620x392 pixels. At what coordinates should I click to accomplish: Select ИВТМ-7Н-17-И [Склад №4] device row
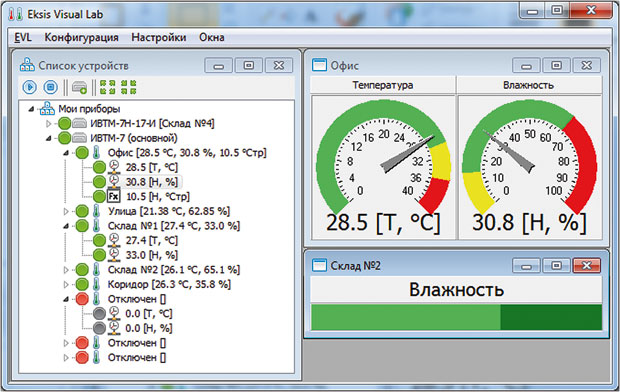[x=152, y=123]
